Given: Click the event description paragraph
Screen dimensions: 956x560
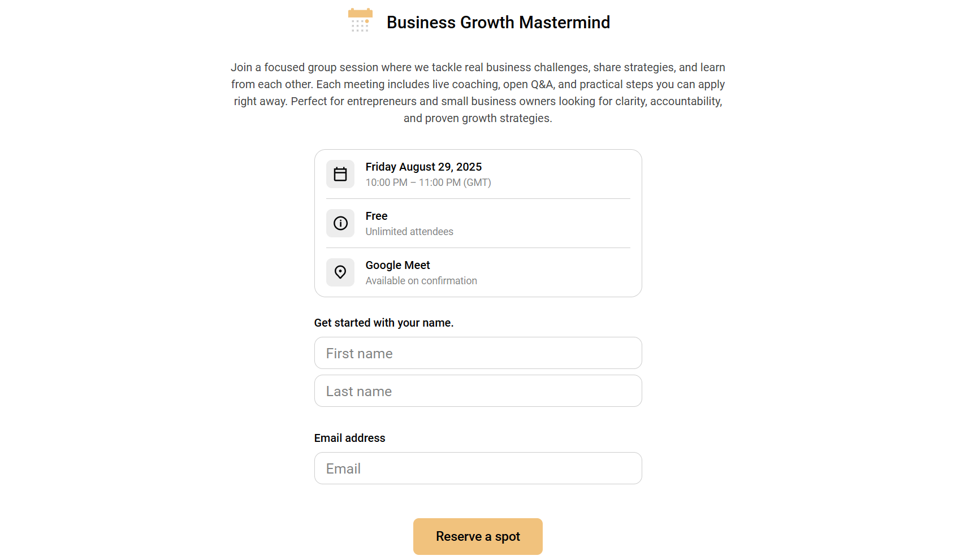Looking at the screenshot, I should click(x=478, y=92).
